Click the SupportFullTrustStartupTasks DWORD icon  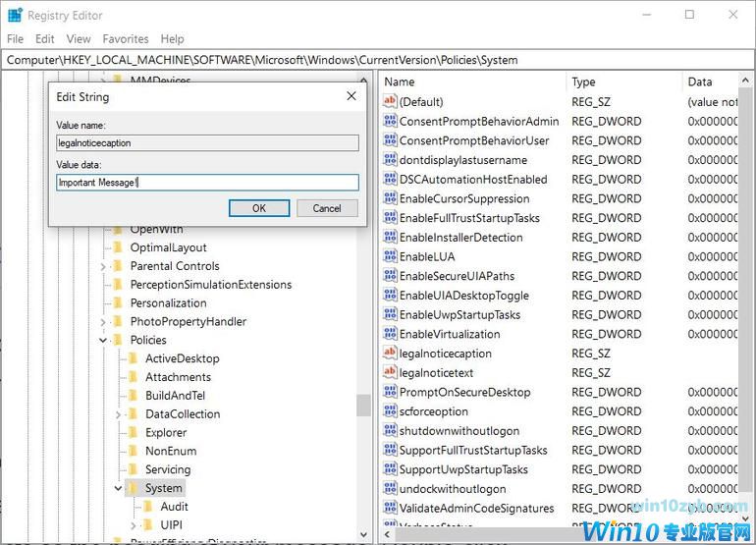(390, 450)
